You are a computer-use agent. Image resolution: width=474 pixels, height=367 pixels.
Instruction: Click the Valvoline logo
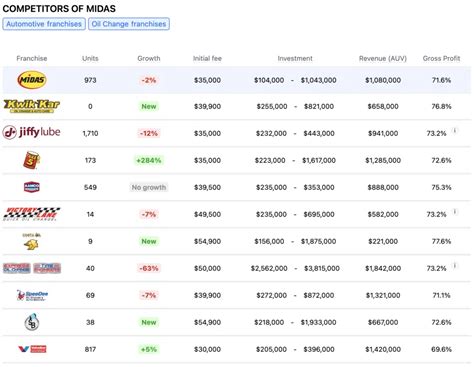tap(32, 349)
